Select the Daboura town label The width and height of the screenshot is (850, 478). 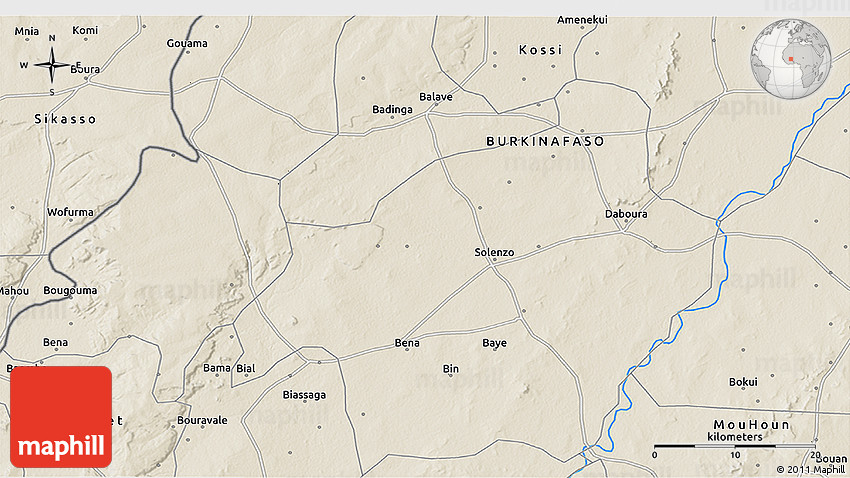coord(626,214)
